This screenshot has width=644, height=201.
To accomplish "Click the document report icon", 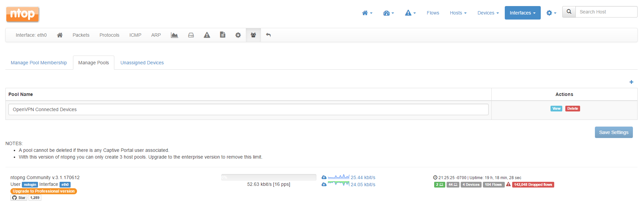I will 223,35.
